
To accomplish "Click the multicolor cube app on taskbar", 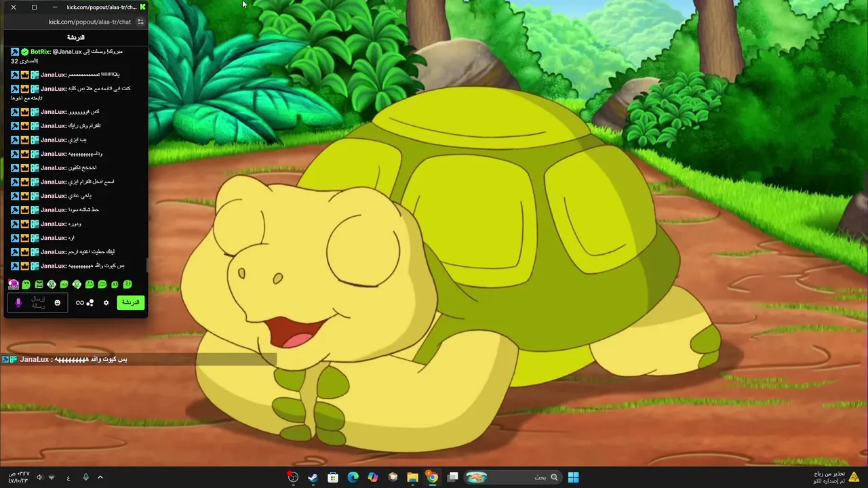I will click(393, 477).
